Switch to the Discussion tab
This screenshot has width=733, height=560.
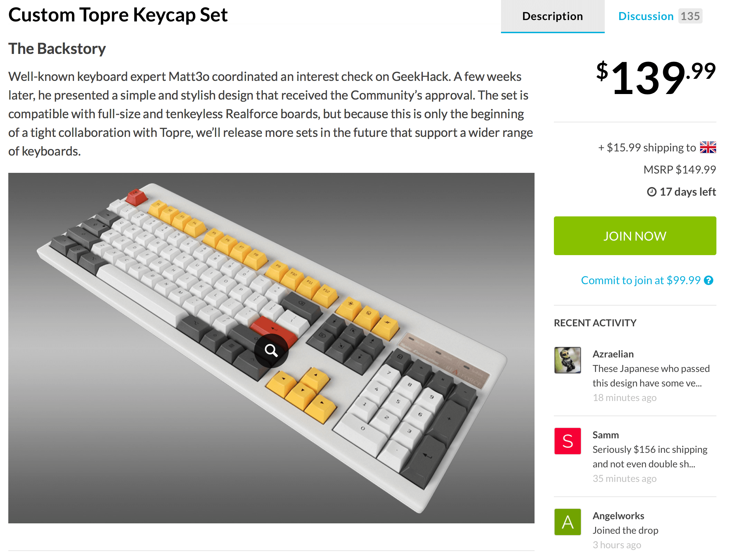(x=645, y=16)
